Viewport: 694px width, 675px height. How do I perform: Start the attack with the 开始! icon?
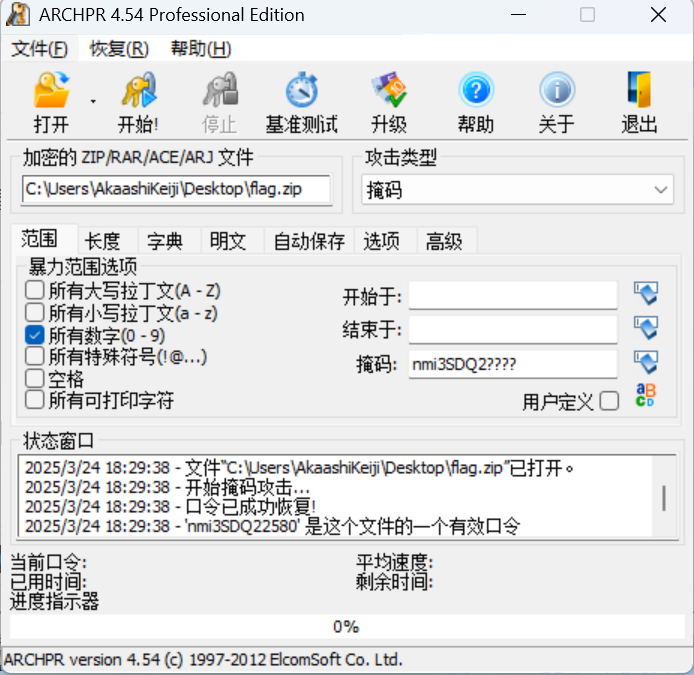pos(139,90)
